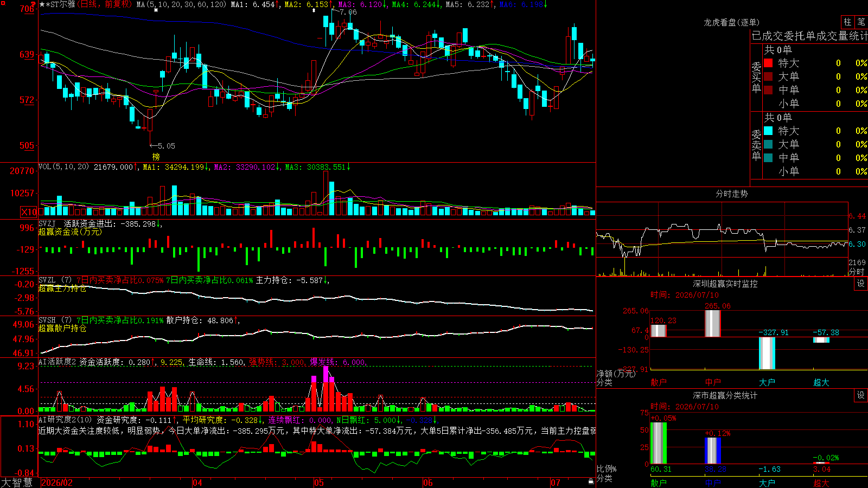Click the 深市超赢分类统计 panel title
Screen dimensions: 868x488
725,395
